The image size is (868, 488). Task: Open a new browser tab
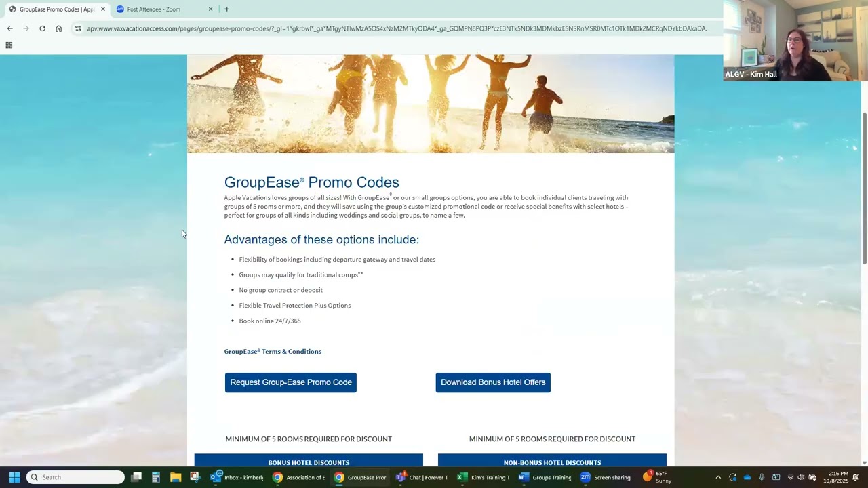pos(226,9)
